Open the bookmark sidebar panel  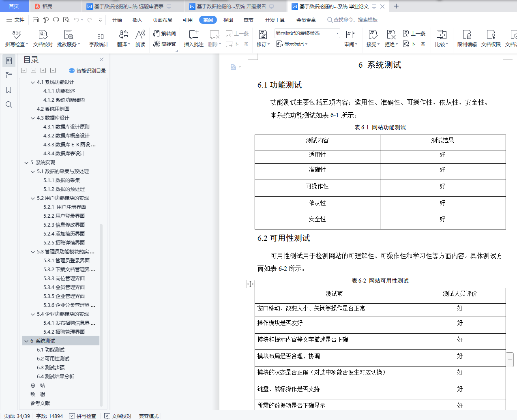(x=9, y=90)
